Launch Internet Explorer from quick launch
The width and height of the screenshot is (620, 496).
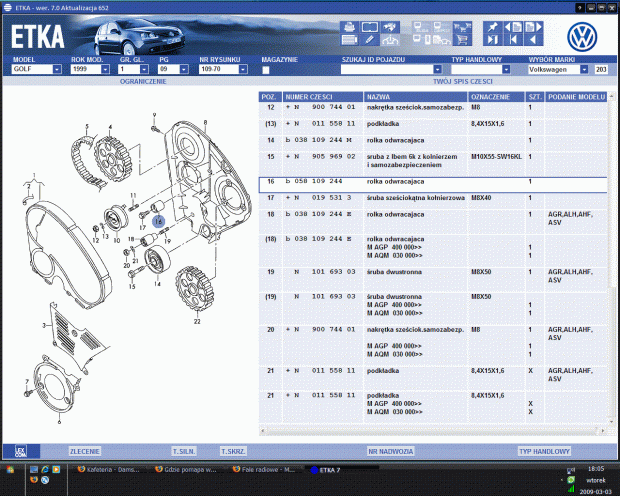45,469
